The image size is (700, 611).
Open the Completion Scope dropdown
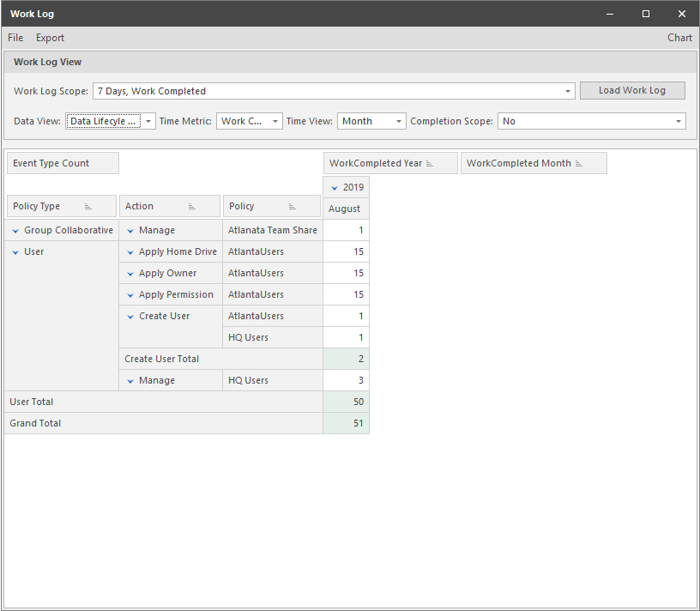pos(679,121)
